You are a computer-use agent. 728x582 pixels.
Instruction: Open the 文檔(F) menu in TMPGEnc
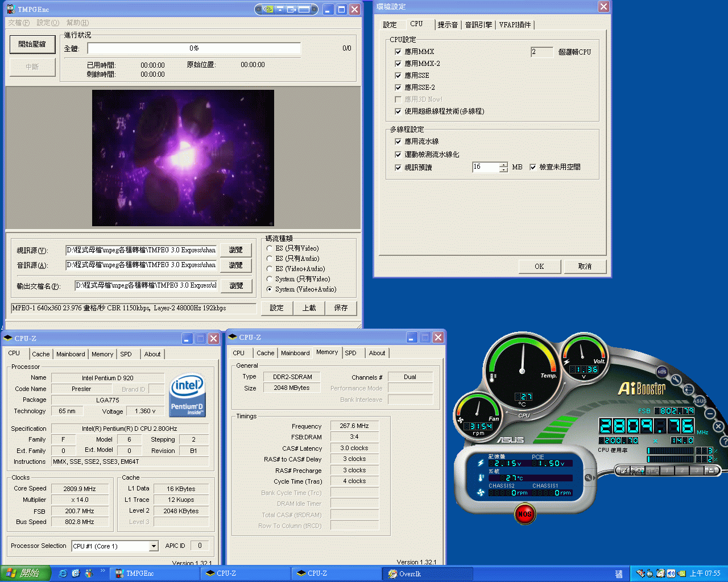coord(19,23)
